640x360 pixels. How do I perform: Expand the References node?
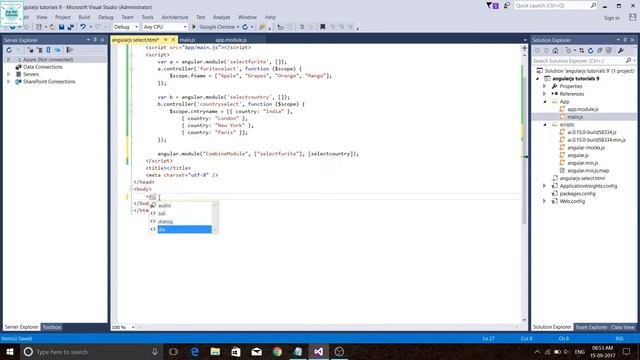click(544, 94)
